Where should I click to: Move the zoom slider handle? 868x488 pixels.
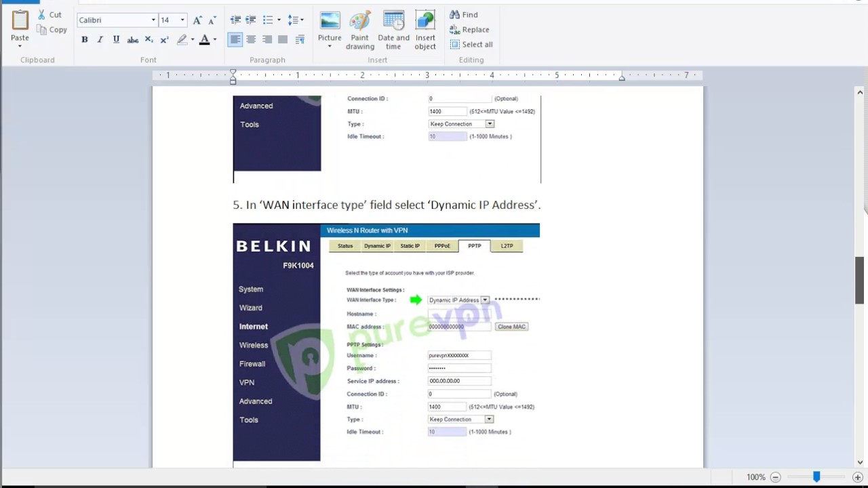tap(816, 477)
